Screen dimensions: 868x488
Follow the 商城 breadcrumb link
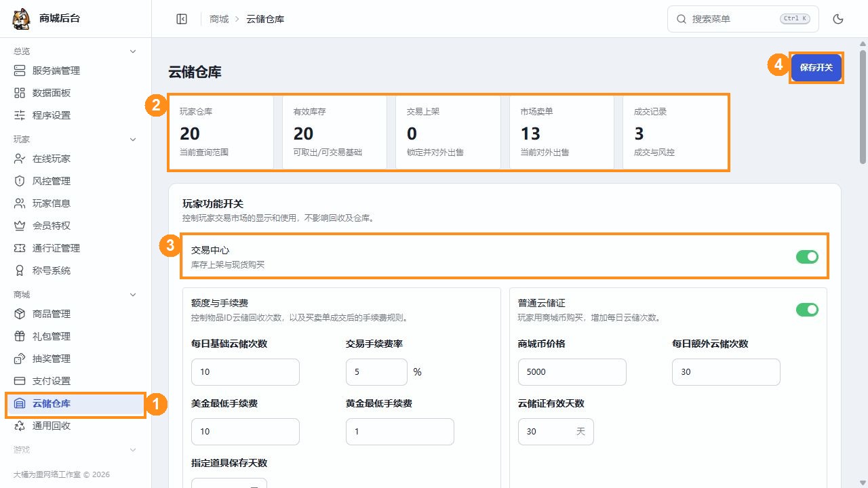pos(219,19)
